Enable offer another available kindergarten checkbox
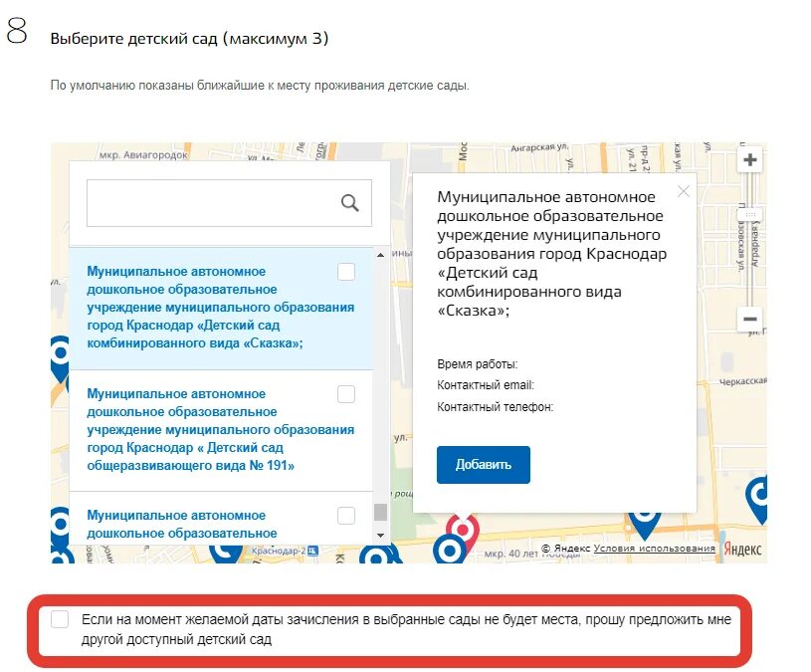The height and width of the screenshot is (672, 811). [60, 619]
